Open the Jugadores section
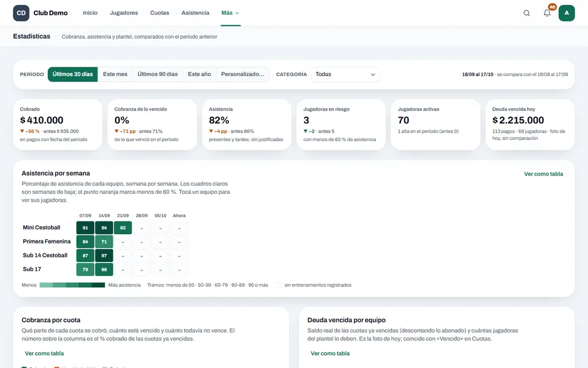This screenshot has width=588, height=368. point(124,13)
